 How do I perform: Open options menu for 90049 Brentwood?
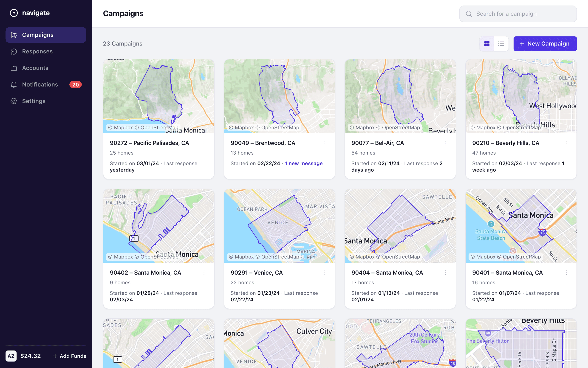[325, 143]
